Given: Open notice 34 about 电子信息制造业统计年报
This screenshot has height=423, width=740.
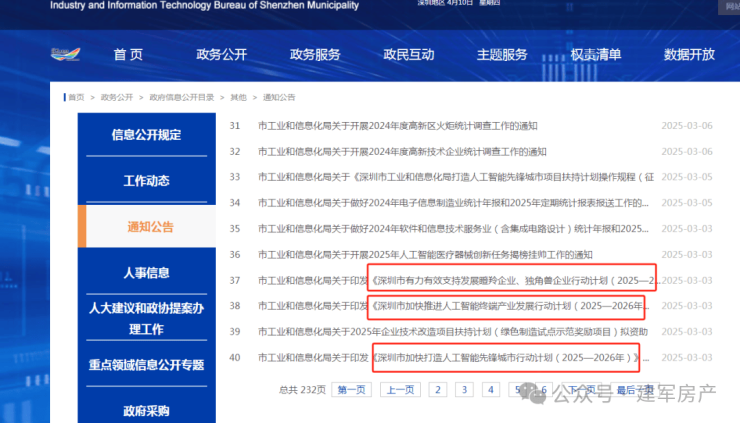Looking at the screenshot, I should click(x=453, y=203).
